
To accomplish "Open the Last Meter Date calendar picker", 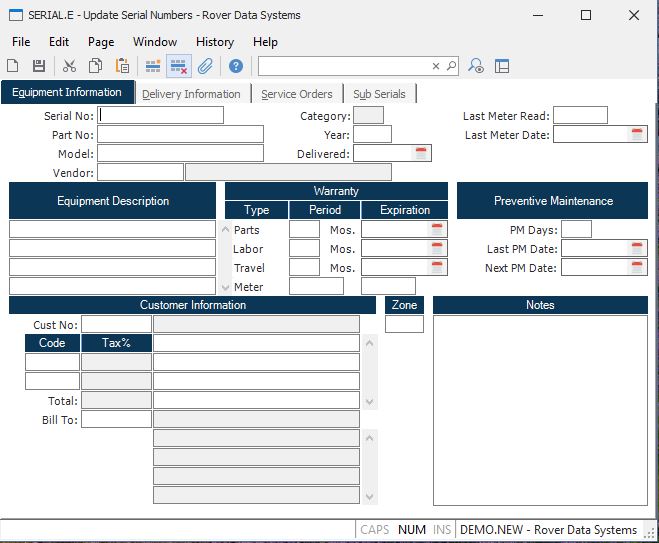I will pos(637,135).
